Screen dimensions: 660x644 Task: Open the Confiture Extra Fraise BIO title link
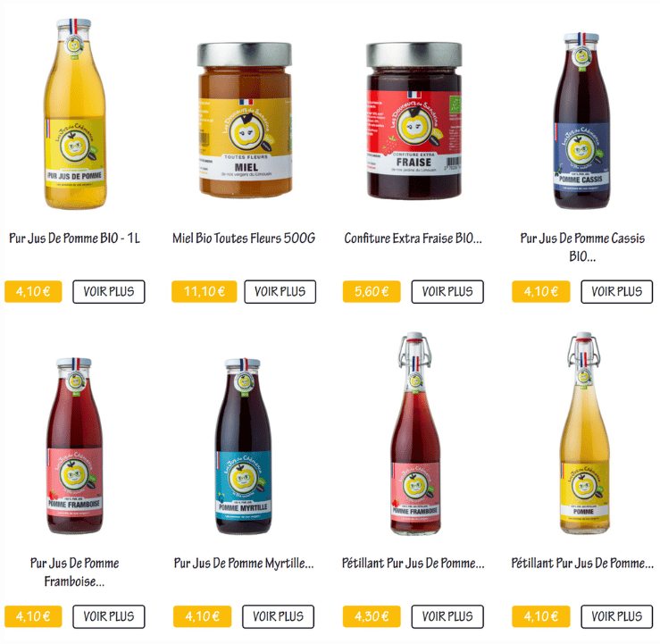coord(413,238)
